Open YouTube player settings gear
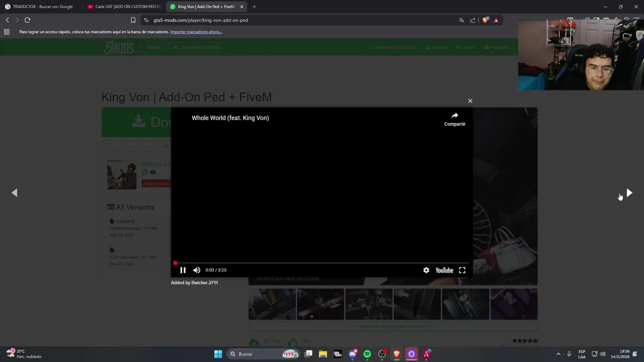 [x=426, y=270]
